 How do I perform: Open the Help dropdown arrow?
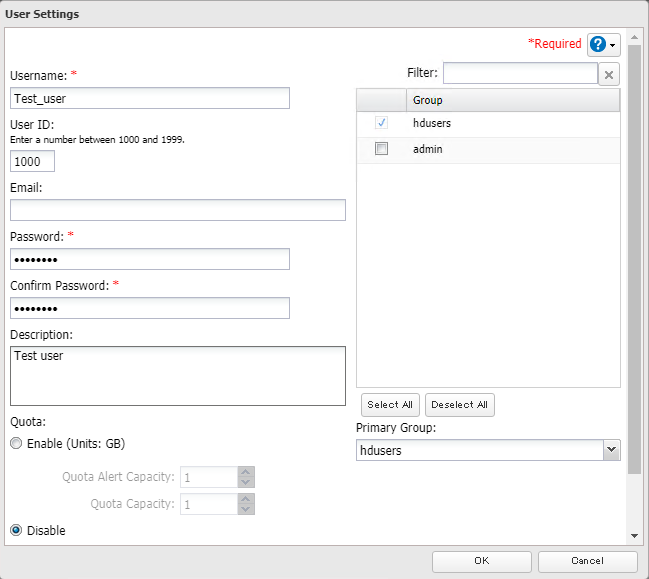point(613,45)
